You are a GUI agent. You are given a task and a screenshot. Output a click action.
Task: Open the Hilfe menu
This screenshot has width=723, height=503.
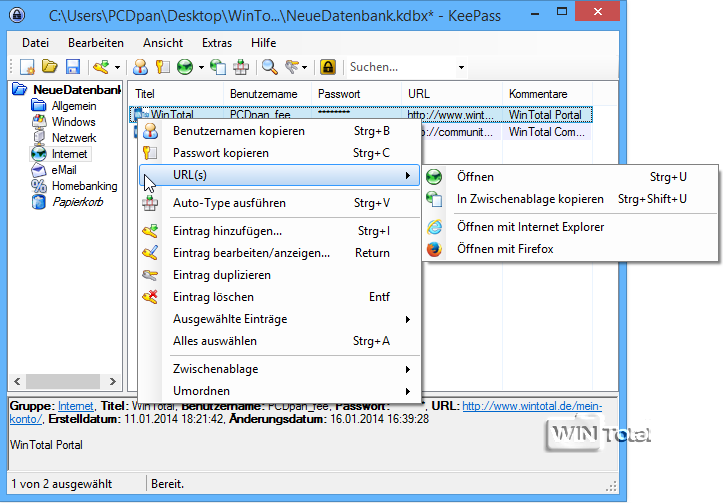264,43
